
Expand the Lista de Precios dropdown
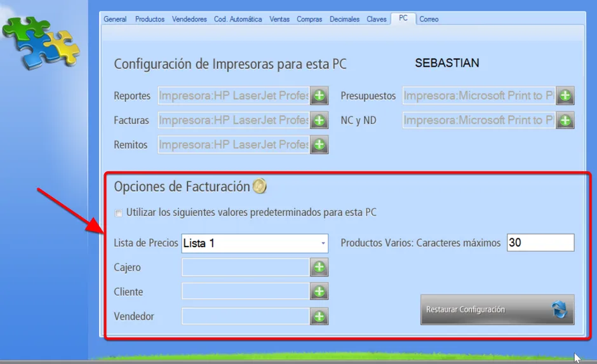[323, 243]
